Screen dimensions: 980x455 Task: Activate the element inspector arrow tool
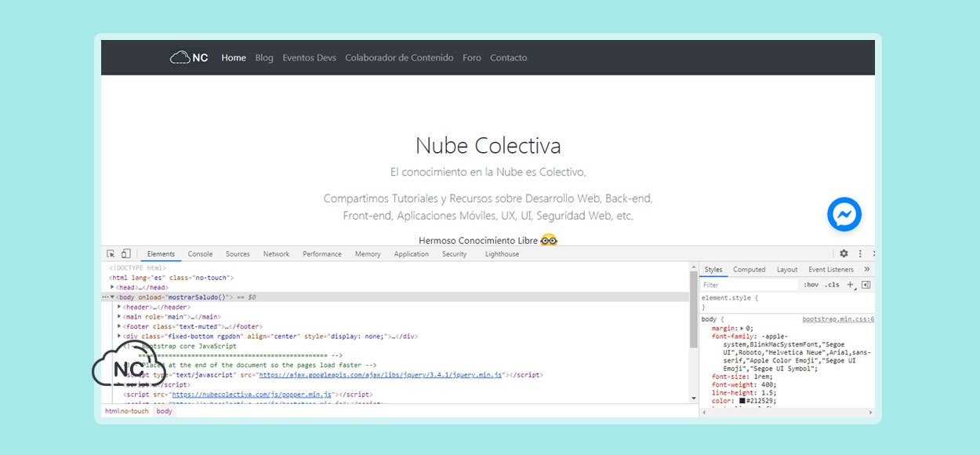coord(111,253)
